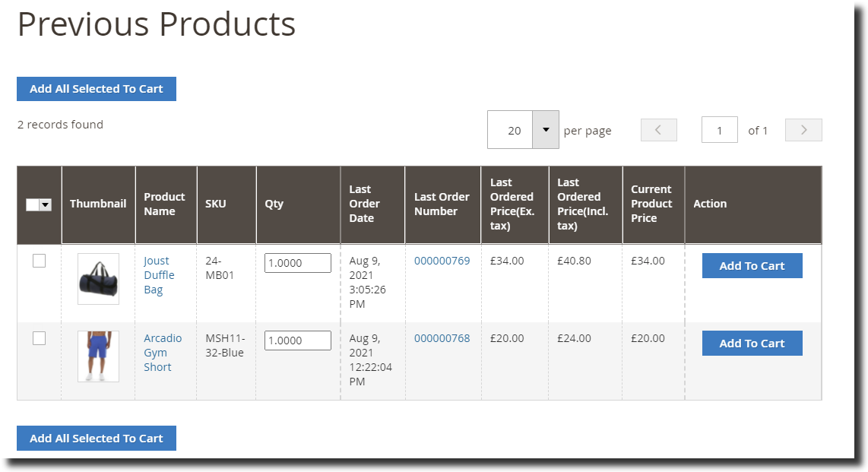This screenshot has height=472, width=868.
Task: Open the select-all dropdown in the table header
Action: 45,204
